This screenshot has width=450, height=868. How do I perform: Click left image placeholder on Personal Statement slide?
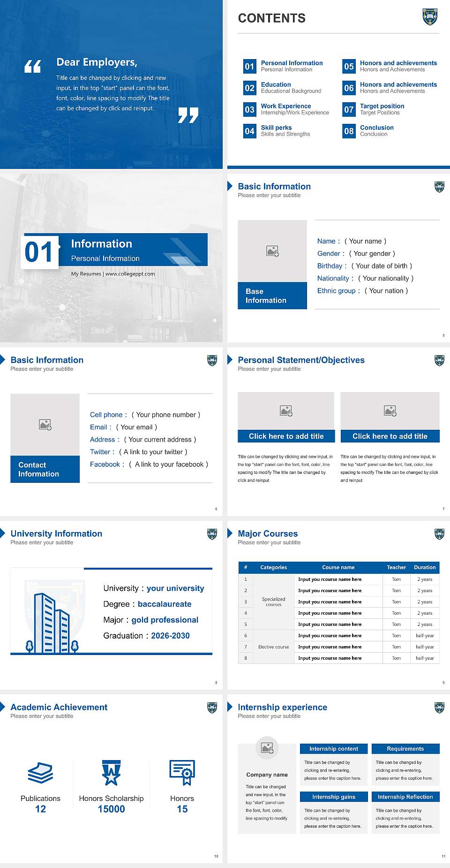(286, 411)
